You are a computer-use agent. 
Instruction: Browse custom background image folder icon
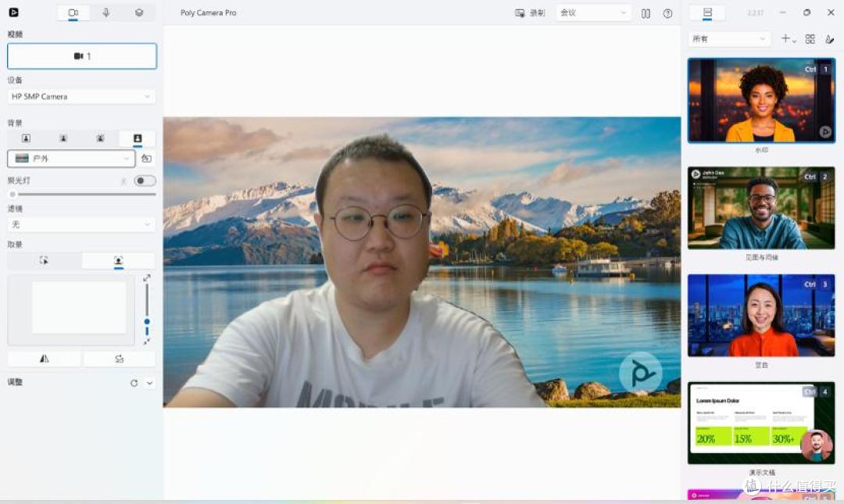(x=146, y=159)
